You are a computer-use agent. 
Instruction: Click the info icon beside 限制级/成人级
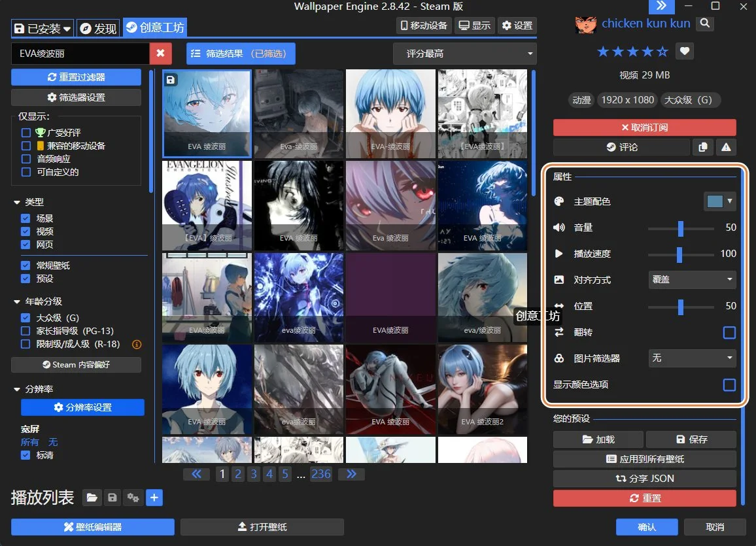(x=137, y=344)
